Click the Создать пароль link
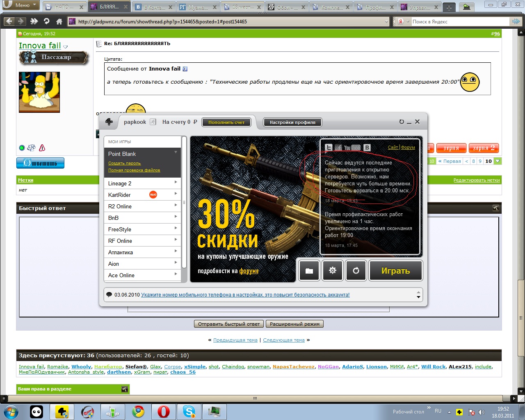Image resolution: width=525 pixels, height=420 pixels. pos(124,163)
